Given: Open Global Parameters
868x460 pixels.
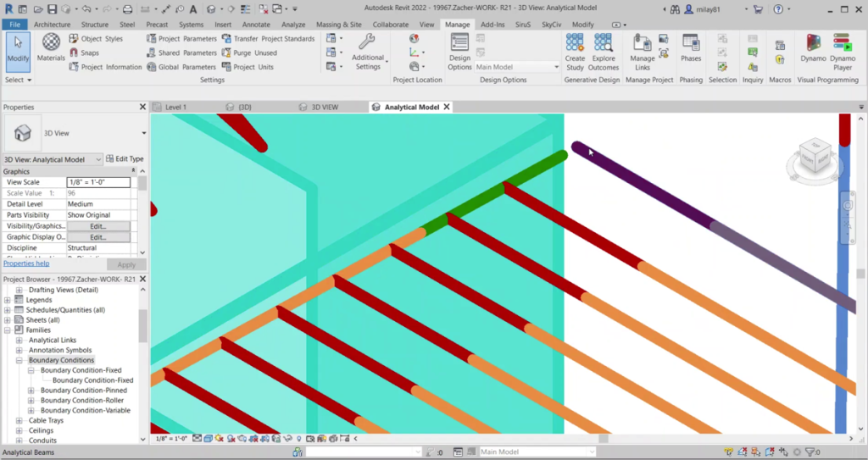Looking at the screenshot, I should click(181, 67).
